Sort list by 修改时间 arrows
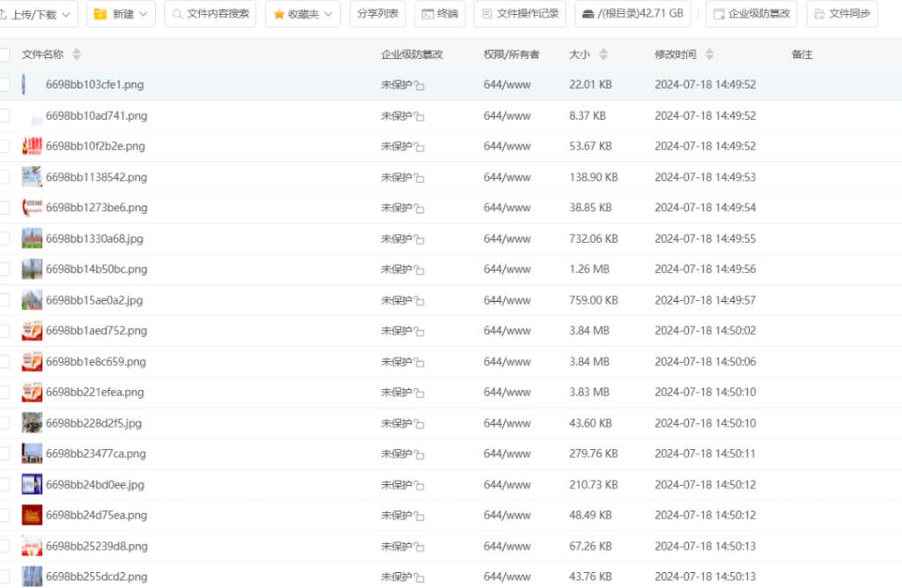 (709, 55)
